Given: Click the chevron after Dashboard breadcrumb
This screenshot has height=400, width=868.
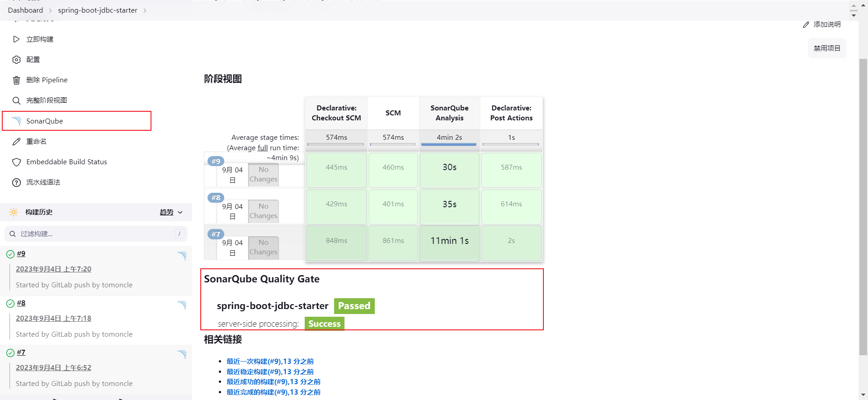Looking at the screenshot, I should click(x=50, y=10).
